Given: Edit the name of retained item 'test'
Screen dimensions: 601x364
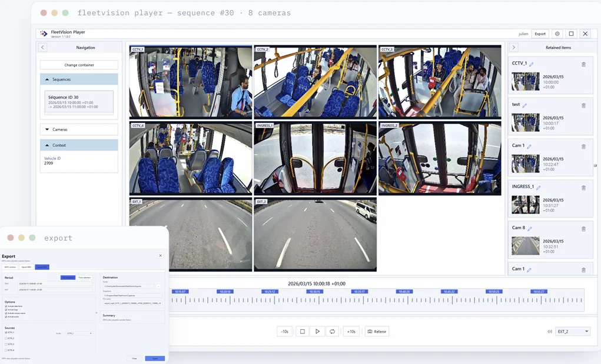Looking at the screenshot, I should (524, 105).
